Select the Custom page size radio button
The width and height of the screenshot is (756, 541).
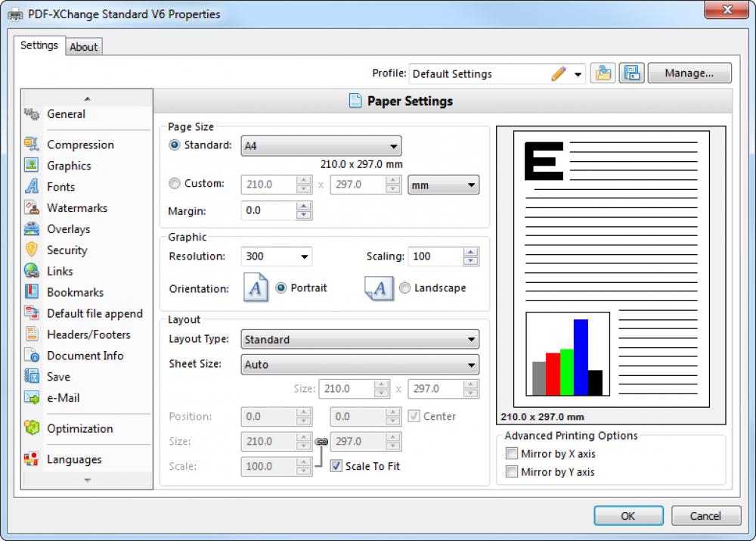[174, 184]
